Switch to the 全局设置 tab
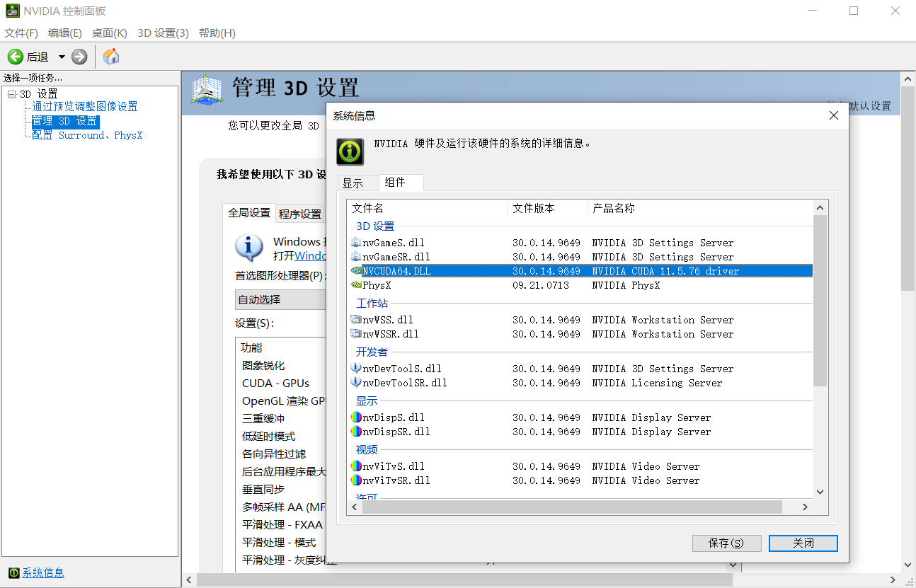This screenshot has width=916, height=588. pos(249,212)
